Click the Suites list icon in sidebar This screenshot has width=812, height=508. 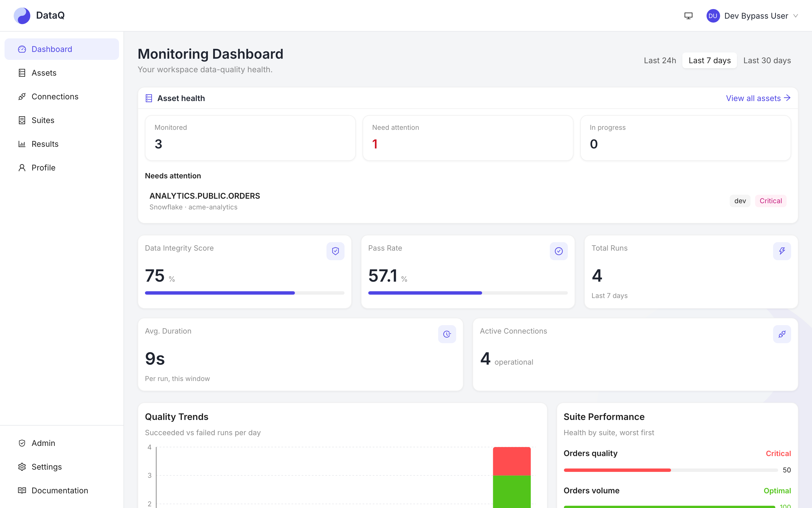[22, 120]
